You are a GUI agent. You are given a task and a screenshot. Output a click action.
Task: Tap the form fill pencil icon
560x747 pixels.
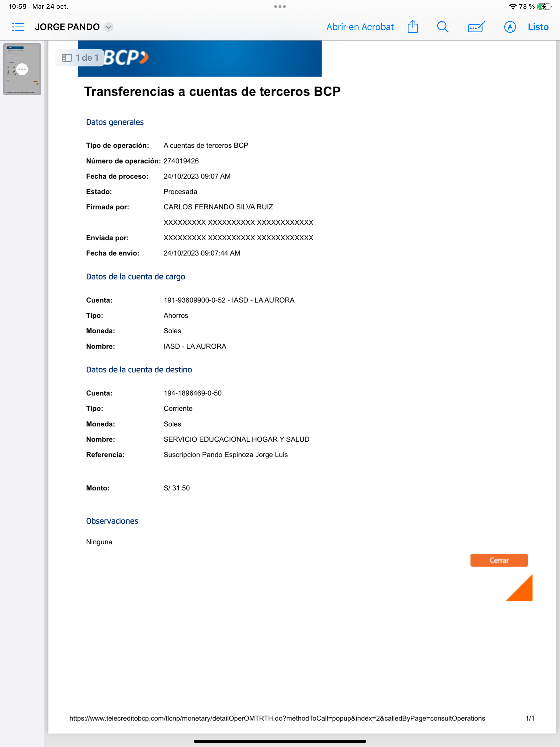[476, 27]
